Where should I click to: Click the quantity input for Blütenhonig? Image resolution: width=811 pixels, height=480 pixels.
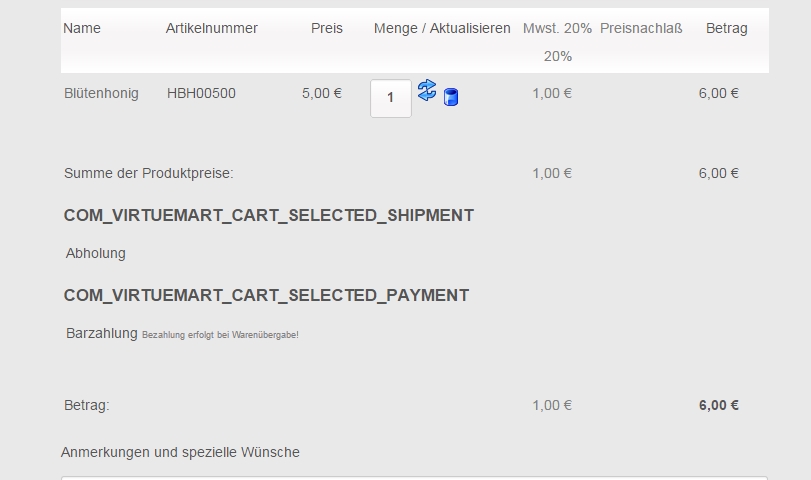click(390, 98)
